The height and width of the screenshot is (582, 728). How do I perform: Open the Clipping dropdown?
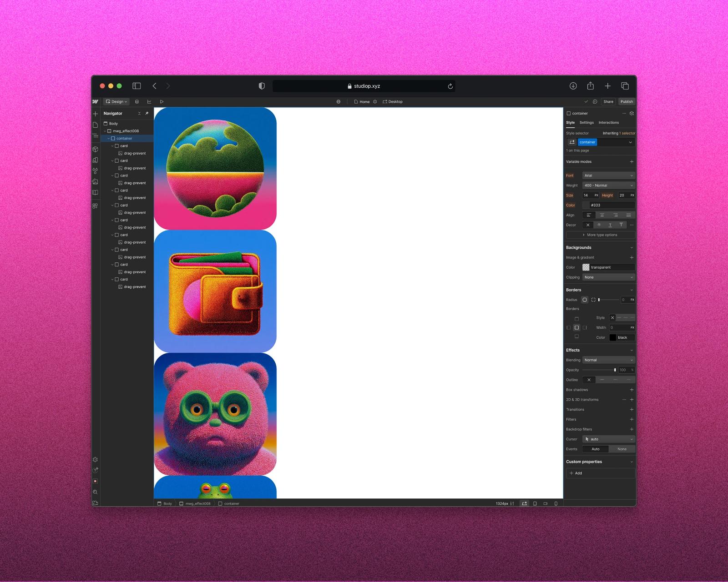[x=608, y=277]
